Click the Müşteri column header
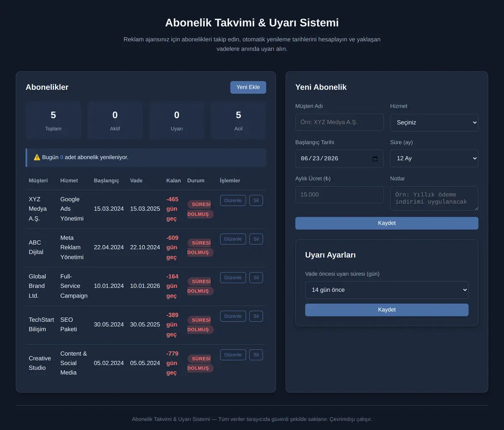 (38, 181)
